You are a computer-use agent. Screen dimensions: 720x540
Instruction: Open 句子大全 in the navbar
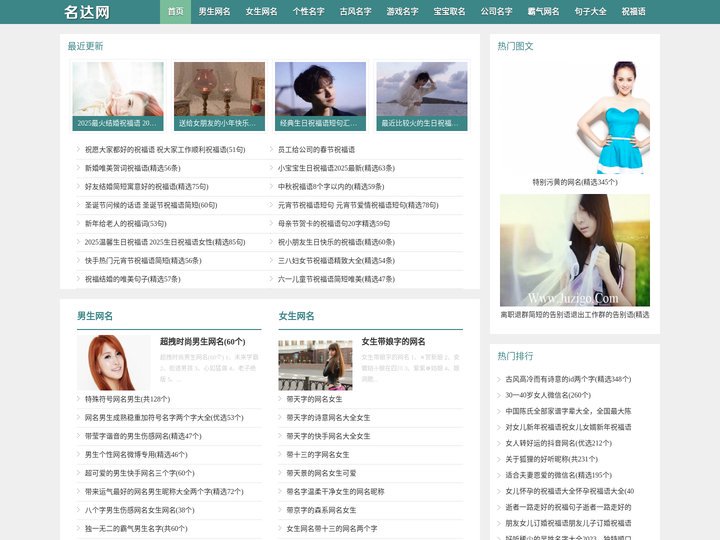pyautogui.click(x=591, y=11)
